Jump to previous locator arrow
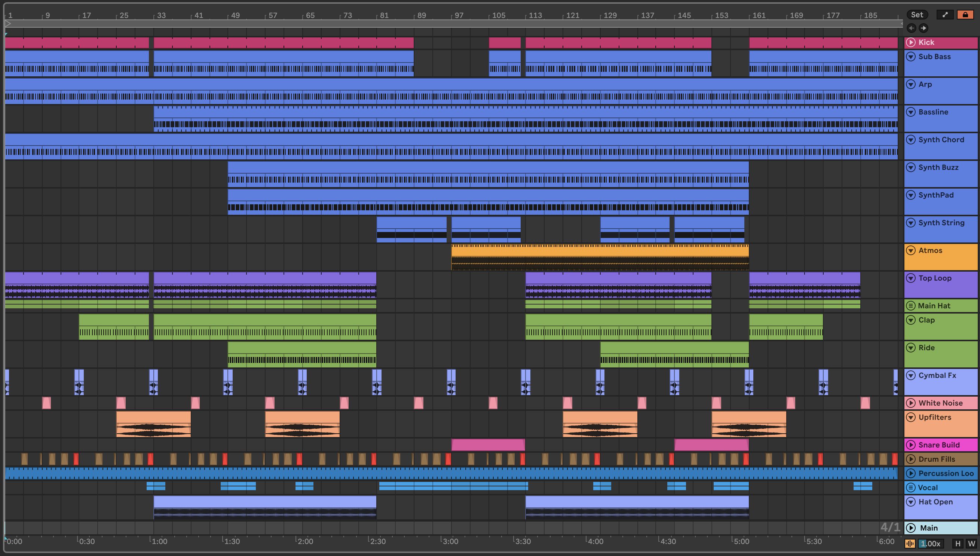The width and height of the screenshot is (980, 556). tap(911, 28)
